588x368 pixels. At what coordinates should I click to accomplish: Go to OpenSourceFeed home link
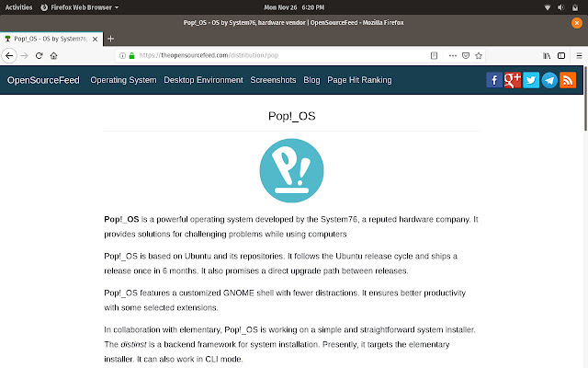43,80
